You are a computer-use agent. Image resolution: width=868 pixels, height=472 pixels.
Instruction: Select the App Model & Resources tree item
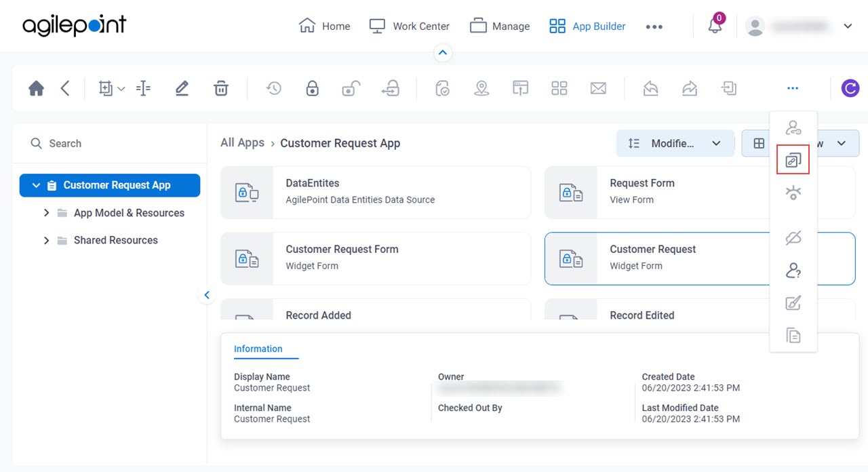129,213
